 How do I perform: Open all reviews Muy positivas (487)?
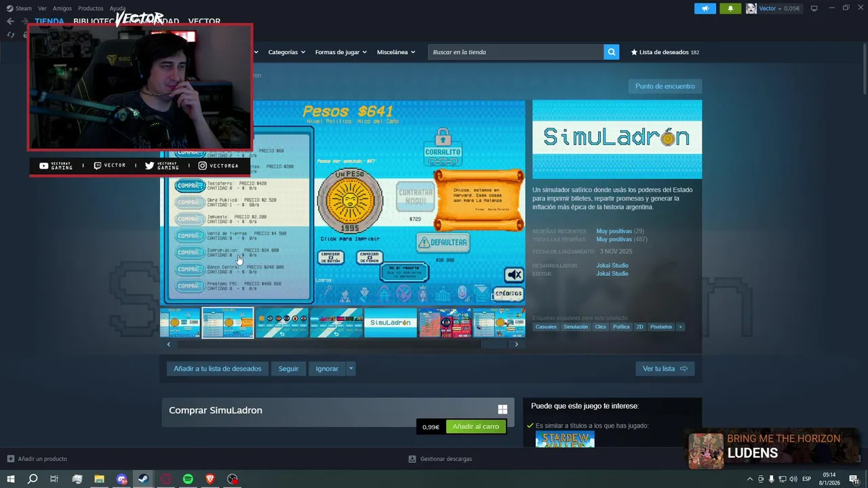click(x=622, y=239)
